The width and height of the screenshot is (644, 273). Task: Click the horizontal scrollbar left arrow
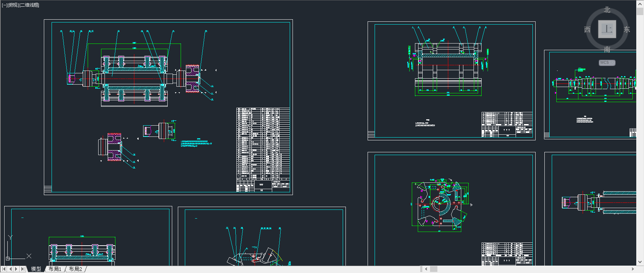click(x=426, y=269)
